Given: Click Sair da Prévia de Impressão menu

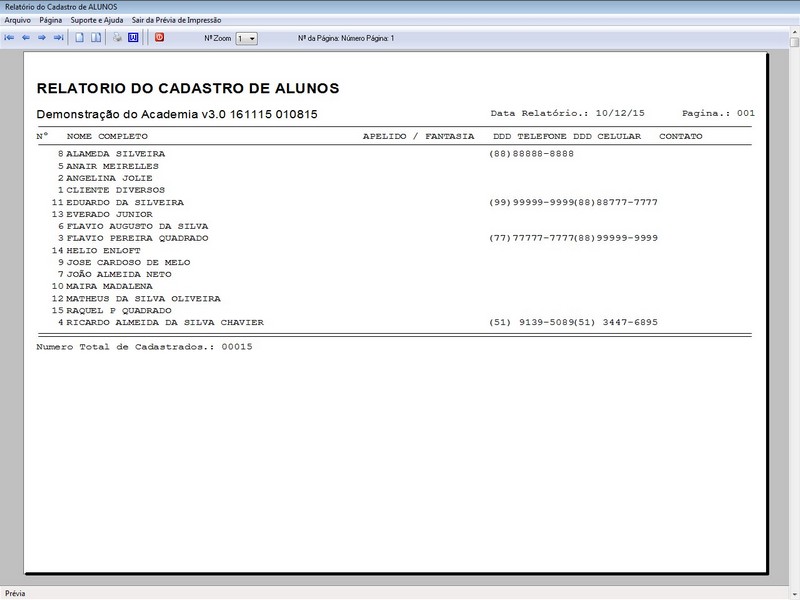Looking at the screenshot, I should tap(177, 20).
